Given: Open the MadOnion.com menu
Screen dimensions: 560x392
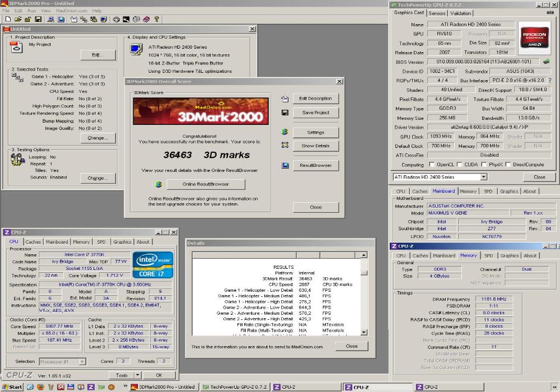Looking at the screenshot, I should coord(72,11).
